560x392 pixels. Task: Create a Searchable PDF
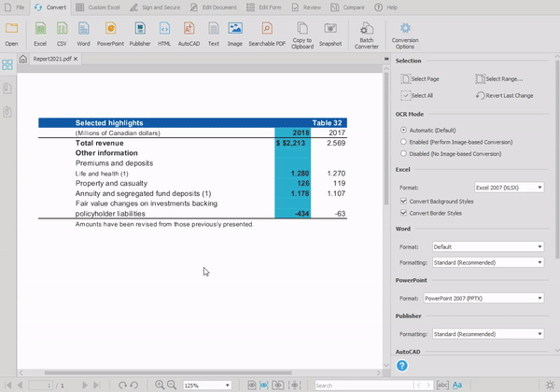coord(266,33)
